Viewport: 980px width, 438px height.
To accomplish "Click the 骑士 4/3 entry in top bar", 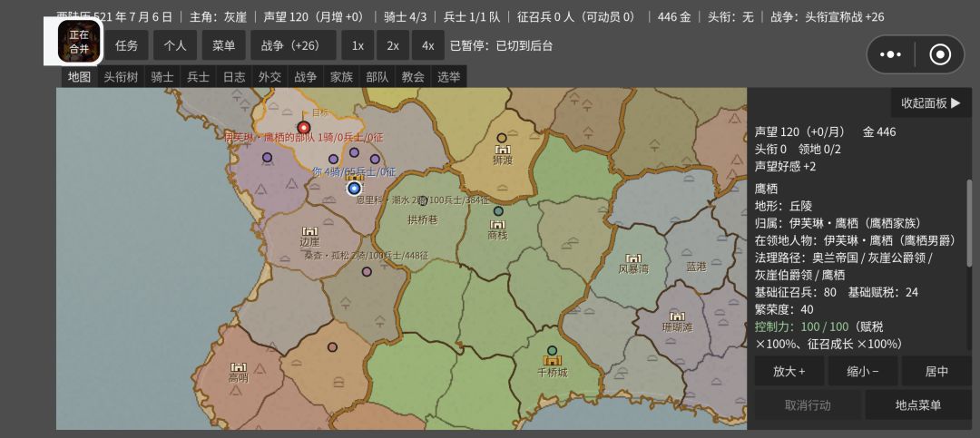I will pos(406,17).
